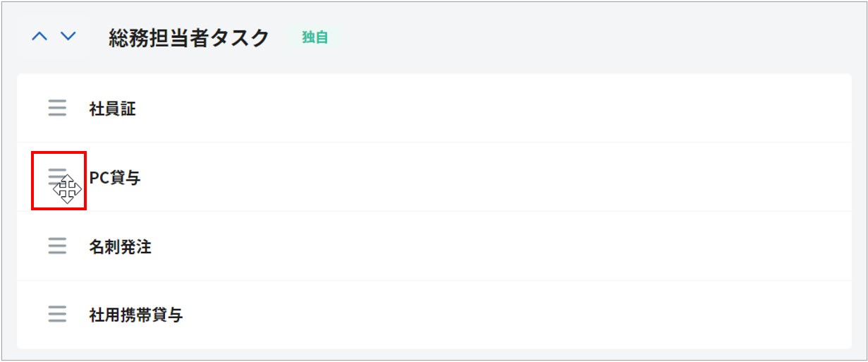Click the empty part of 名刺発注 row
The height and width of the screenshot is (362, 868).
pos(494,247)
